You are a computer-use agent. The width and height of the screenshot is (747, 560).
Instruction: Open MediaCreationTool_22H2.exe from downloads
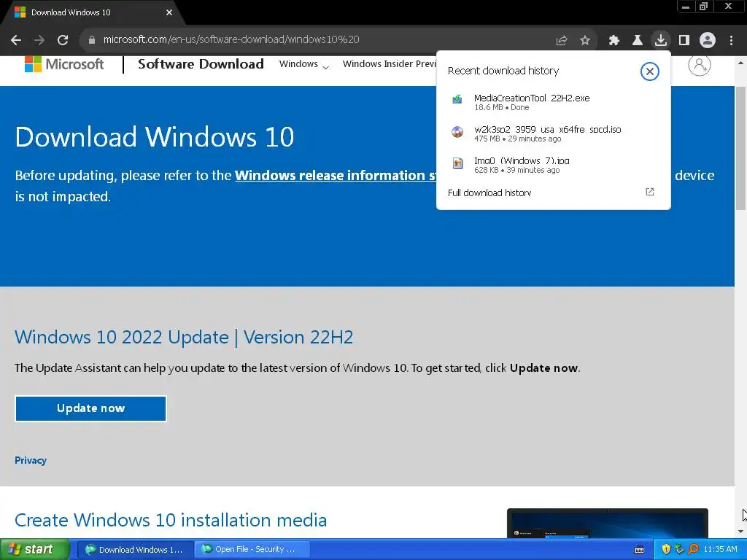coord(554,102)
